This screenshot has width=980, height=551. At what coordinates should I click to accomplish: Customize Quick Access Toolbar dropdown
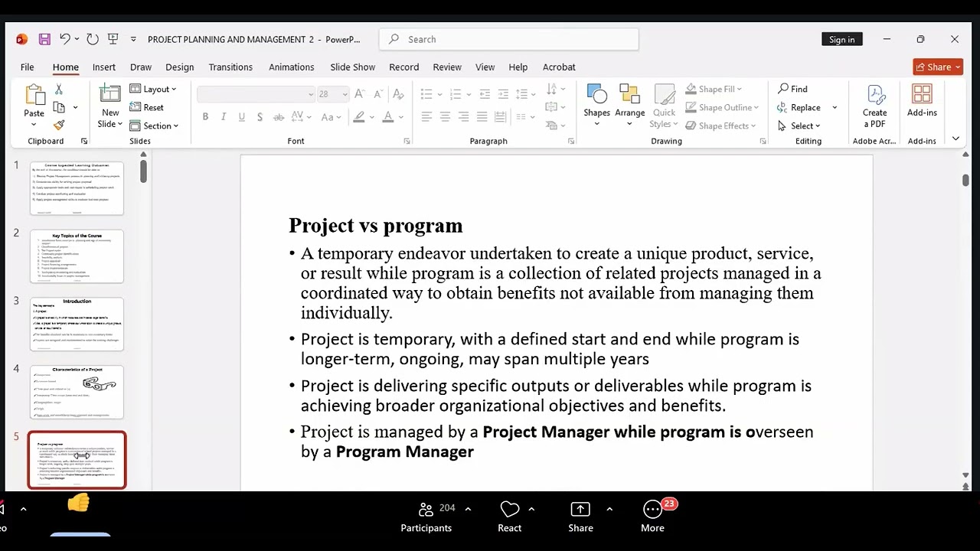coord(133,39)
